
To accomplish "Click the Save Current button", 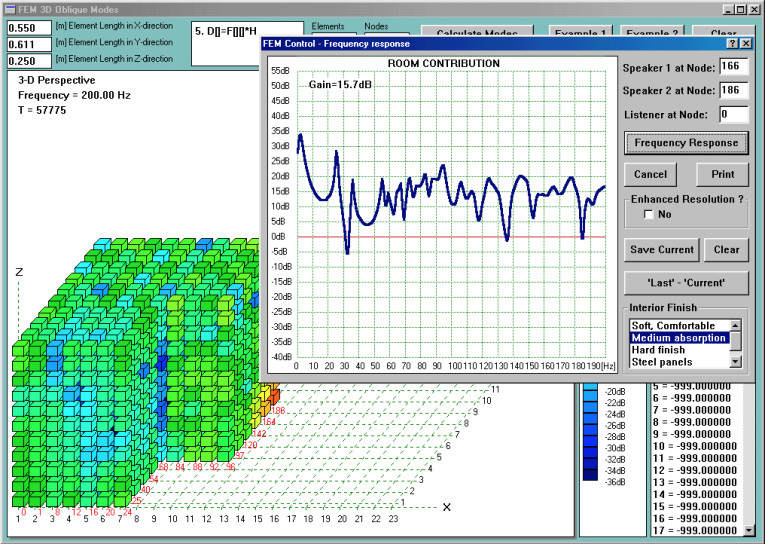I will pyautogui.click(x=661, y=249).
